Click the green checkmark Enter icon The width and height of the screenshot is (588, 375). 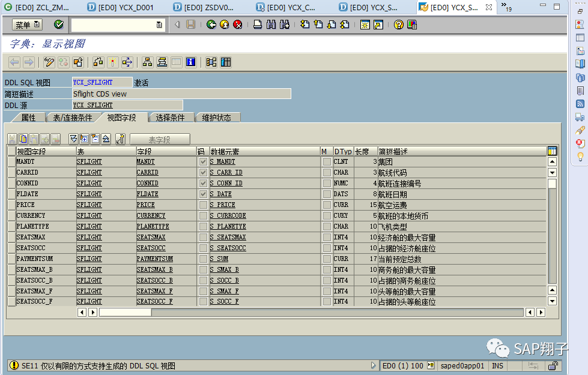click(x=58, y=25)
